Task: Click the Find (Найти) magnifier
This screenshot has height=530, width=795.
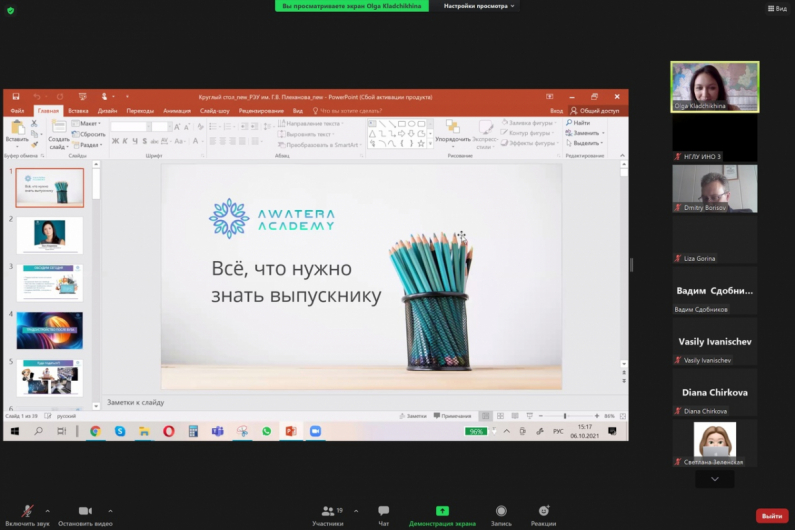Action: point(569,123)
